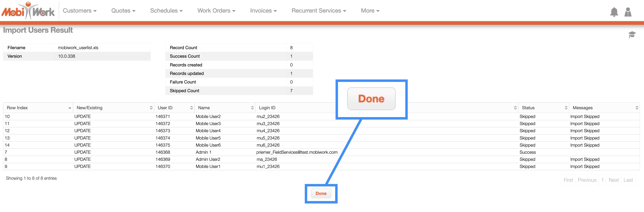Screen dimensions: 644x212
Task: Select the Admin 1 row in table
Action: [203, 152]
